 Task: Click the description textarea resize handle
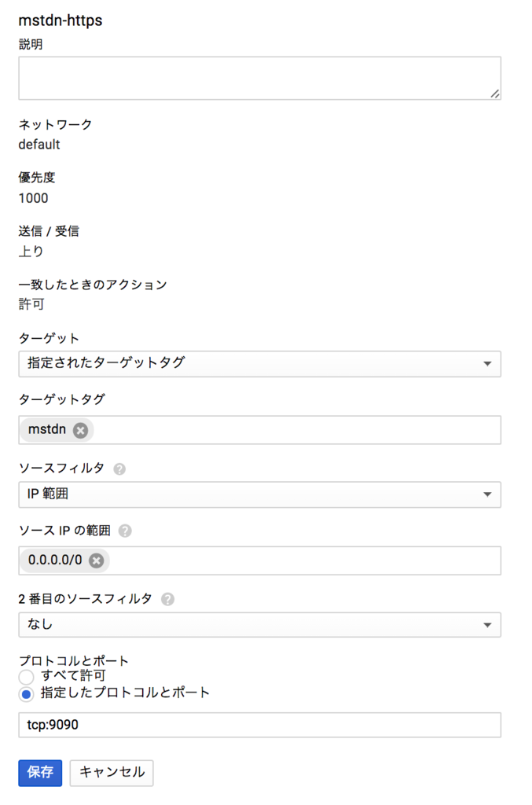click(x=494, y=94)
